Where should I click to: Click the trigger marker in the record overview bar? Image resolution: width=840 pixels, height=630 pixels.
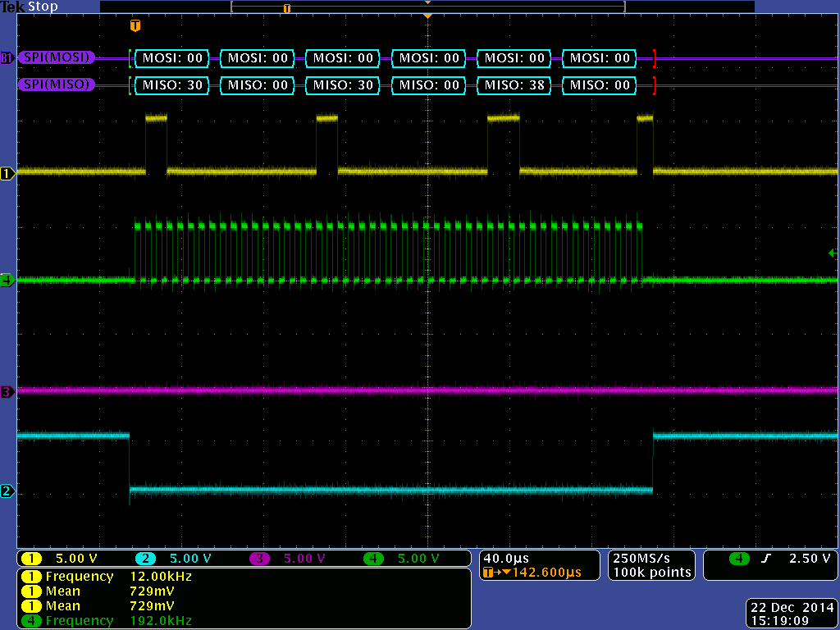(287, 8)
